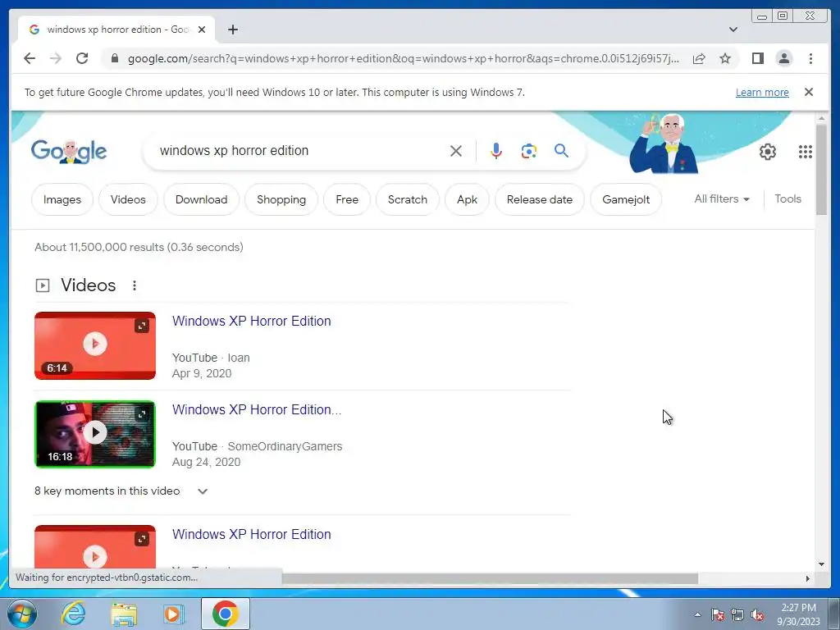Open the tab search chevron
The width and height of the screenshot is (840, 630).
(x=733, y=30)
